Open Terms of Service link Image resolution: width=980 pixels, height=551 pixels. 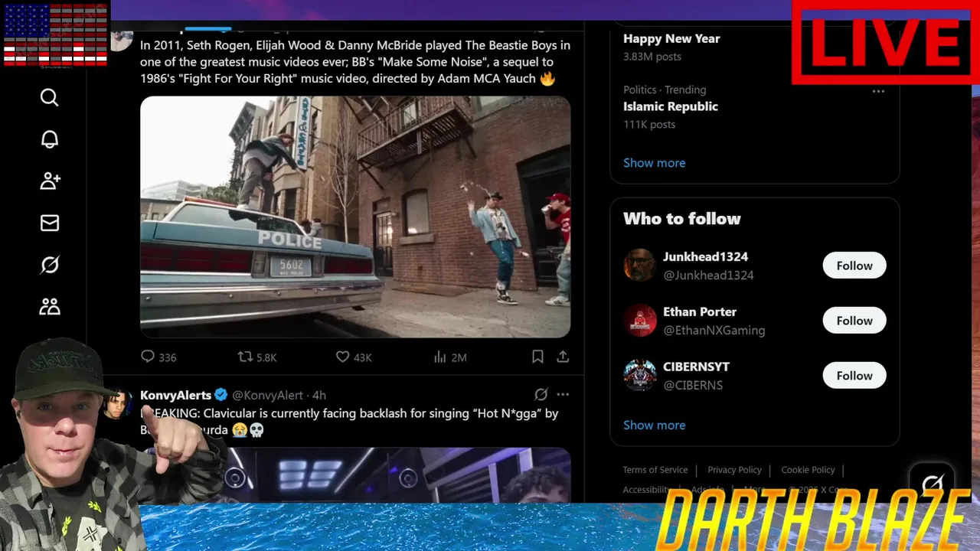655,470
